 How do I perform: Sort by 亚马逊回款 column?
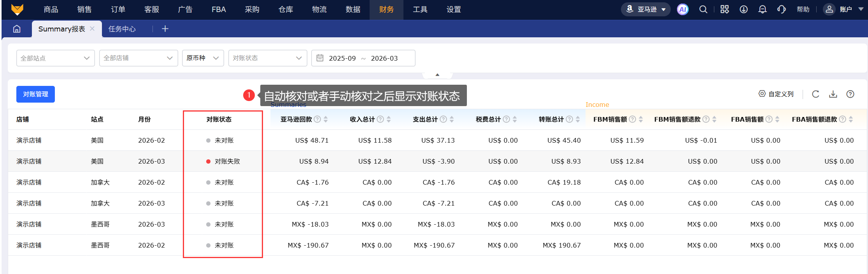326,119
